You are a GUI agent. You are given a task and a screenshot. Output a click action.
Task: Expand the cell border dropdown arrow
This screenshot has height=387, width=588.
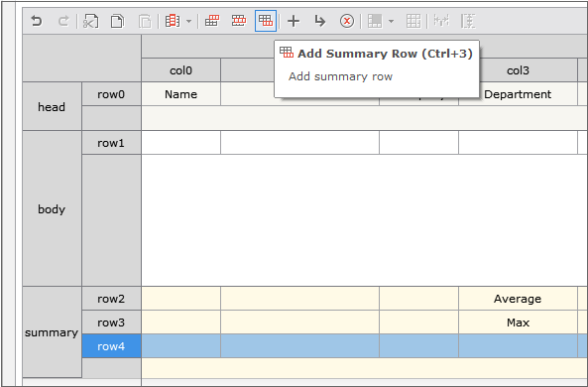coord(391,21)
